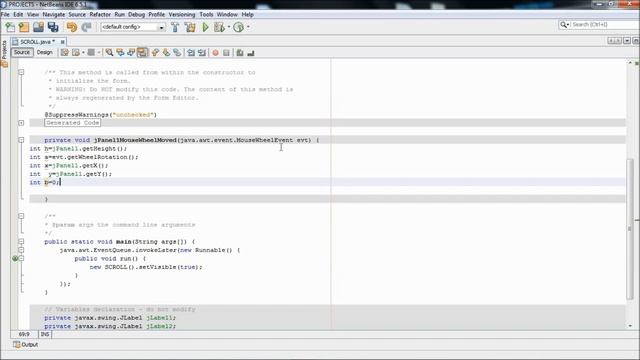640x360 pixels.
Task: Open the Output window button
Action: 25,345
